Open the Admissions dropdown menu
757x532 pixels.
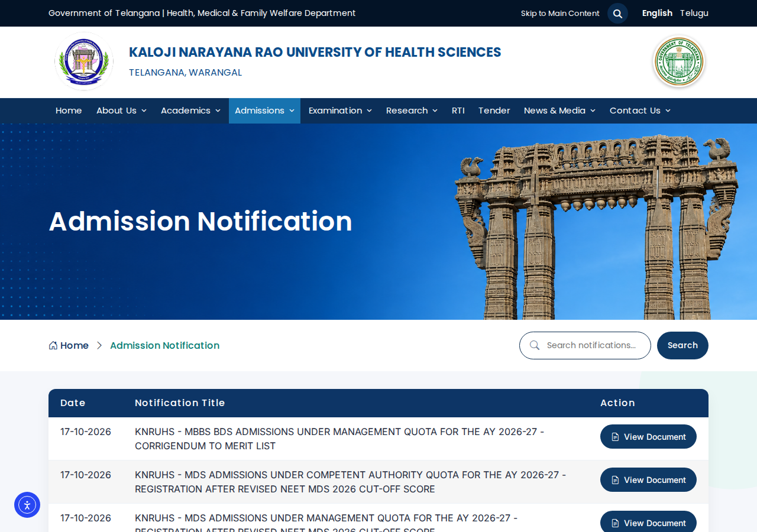click(x=264, y=111)
